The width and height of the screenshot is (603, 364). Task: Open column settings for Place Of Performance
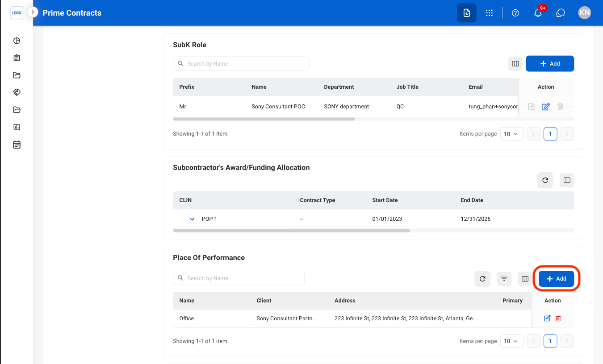(x=525, y=279)
